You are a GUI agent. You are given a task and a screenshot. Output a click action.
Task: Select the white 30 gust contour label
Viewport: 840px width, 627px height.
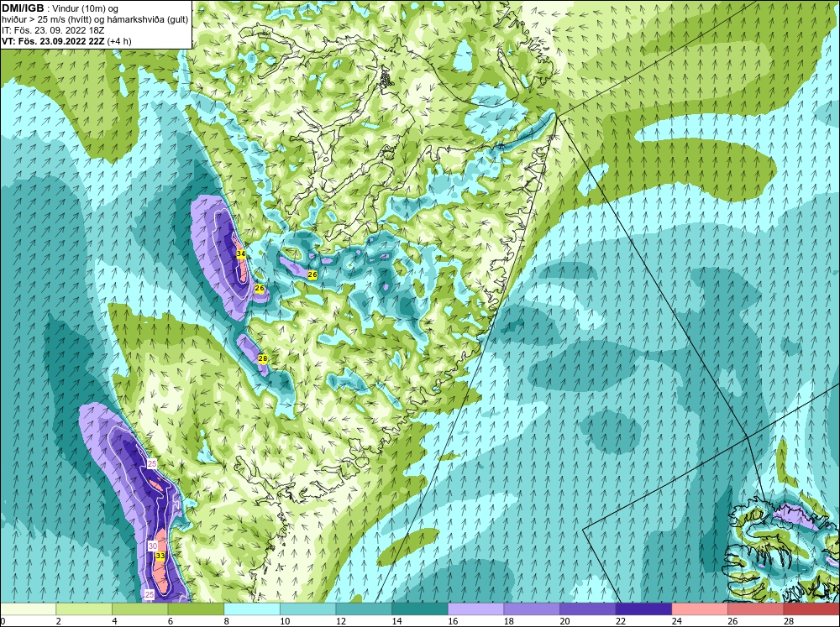(x=153, y=546)
